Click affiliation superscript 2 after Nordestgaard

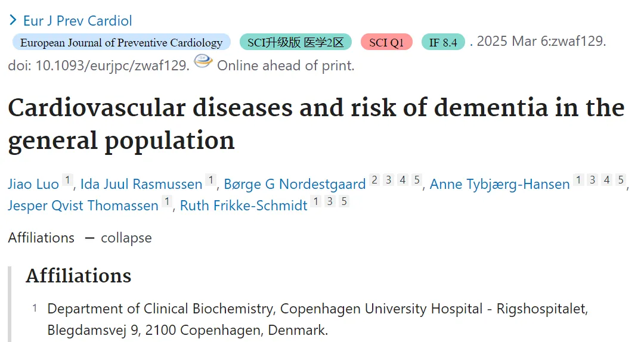(374, 180)
